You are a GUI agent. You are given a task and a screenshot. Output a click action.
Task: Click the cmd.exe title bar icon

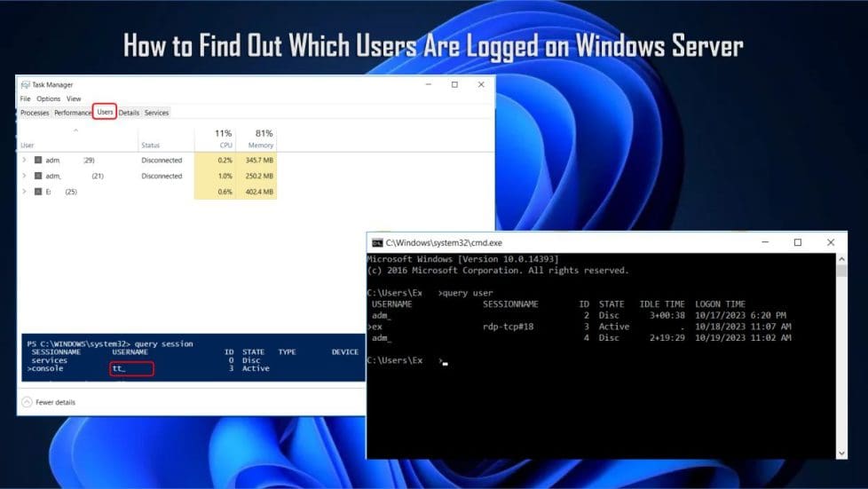click(x=377, y=242)
